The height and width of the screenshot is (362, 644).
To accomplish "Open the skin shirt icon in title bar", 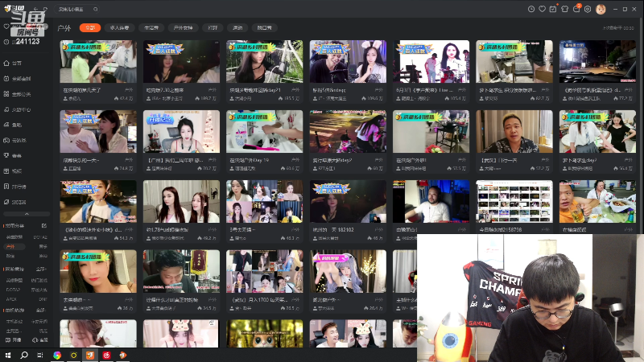I will coord(565,9).
